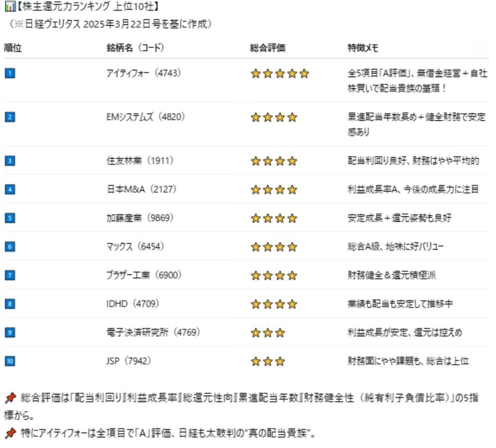Click the rank 1 number badge
This screenshot has height=448, width=496.
(10, 73)
